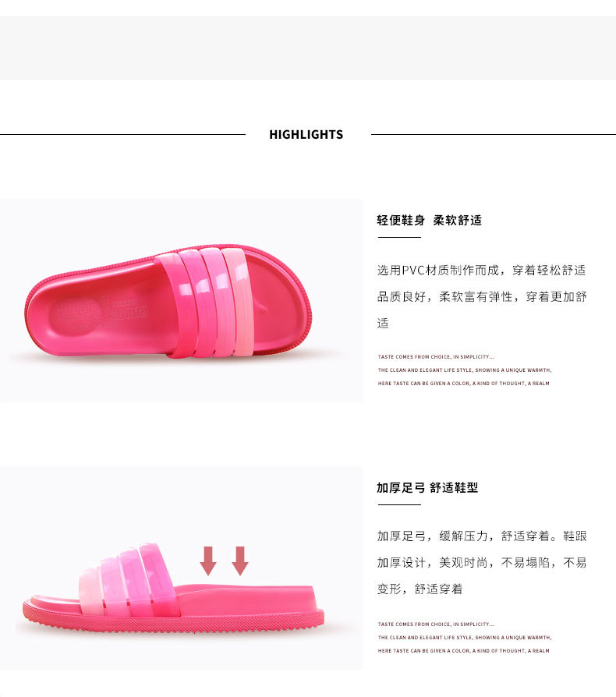Open the top-view pink slipper image
Image resolution: width=616 pixels, height=697 pixels.
(181, 301)
